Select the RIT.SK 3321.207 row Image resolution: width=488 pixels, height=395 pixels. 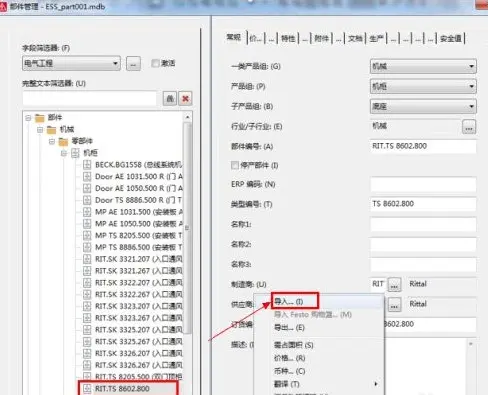pos(139,259)
